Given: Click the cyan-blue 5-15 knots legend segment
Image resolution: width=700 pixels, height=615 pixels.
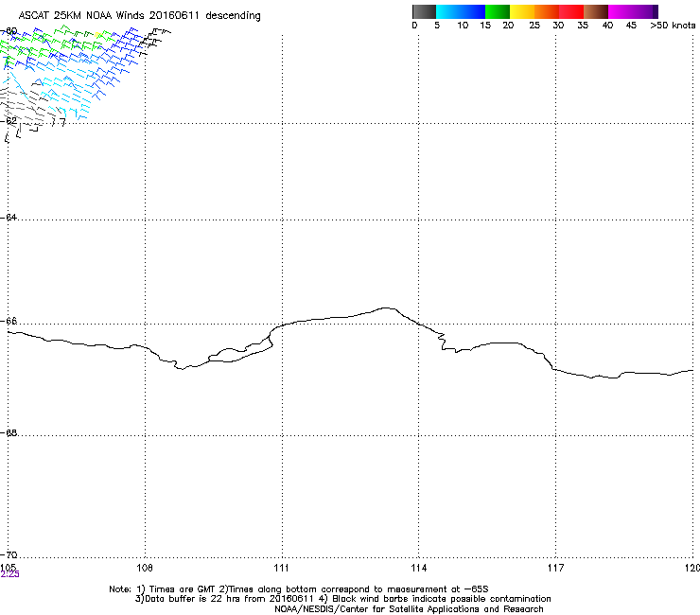Looking at the screenshot, I should pyautogui.click(x=461, y=11).
